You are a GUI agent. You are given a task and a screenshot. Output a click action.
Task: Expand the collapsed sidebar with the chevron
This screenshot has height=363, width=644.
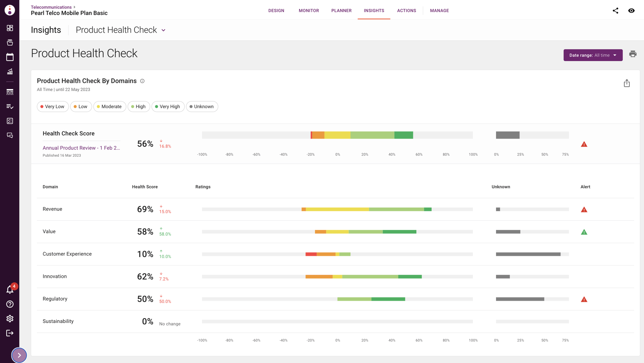point(19,355)
